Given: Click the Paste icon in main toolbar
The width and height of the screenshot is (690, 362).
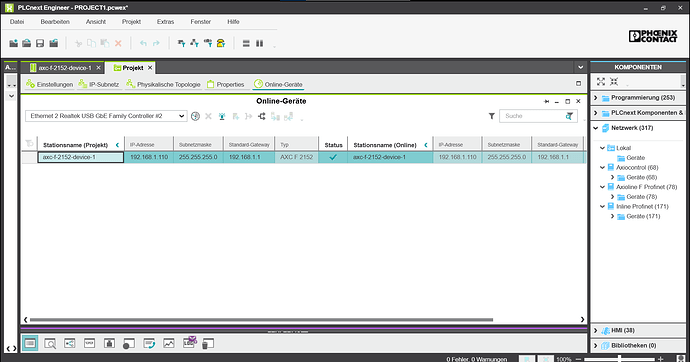Looking at the screenshot, I should [105, 43].
